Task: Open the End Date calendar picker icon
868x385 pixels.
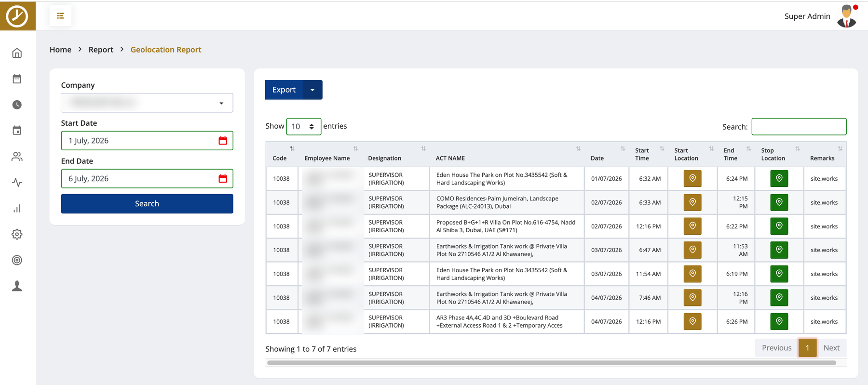Action: click(x=223, y=179)
